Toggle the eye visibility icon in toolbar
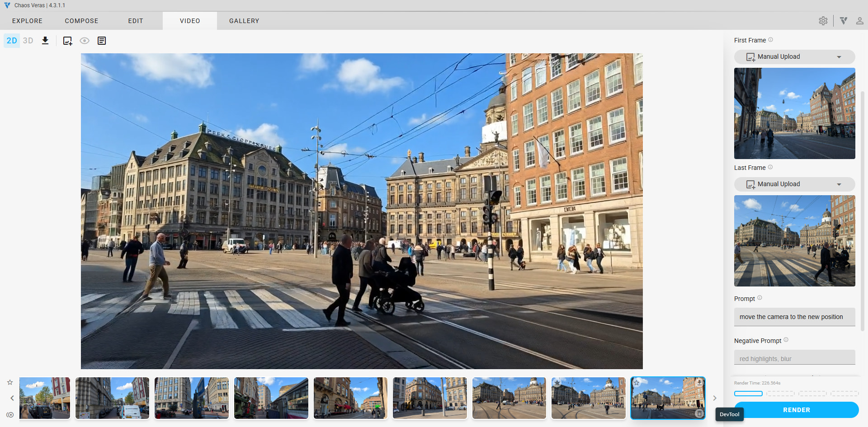The image size is (868, 427). tap(85, 41)
